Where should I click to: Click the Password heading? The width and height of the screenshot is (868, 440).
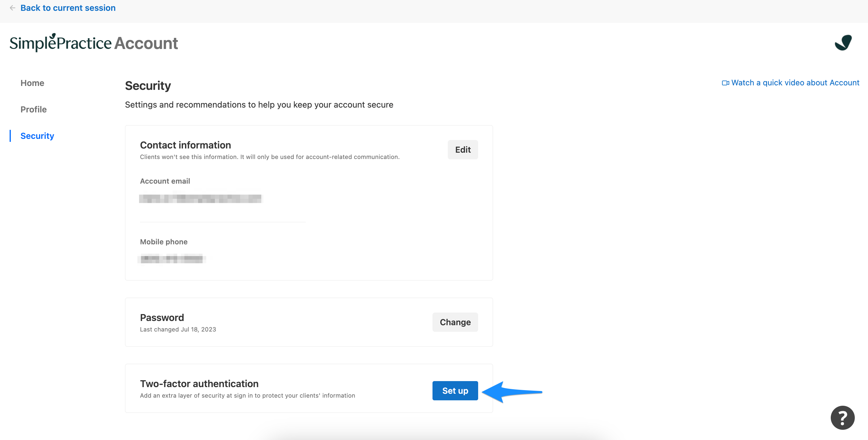162,318
